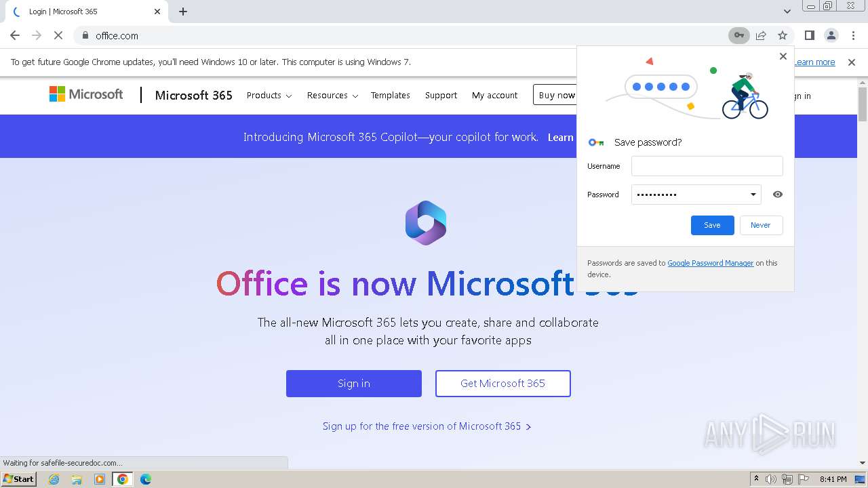Open Chrome's three-dot menu
Viewport: 868px width, 488px height.
pos(853,35)
